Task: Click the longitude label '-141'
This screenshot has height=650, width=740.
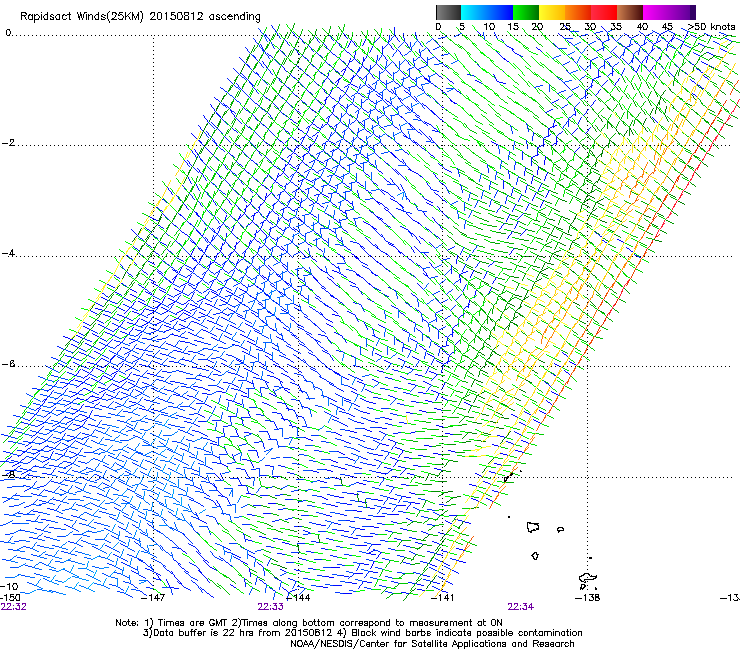Action: [443, 598]
